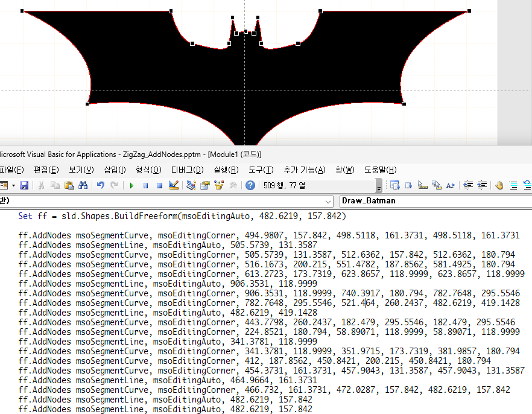Open the 도움말(H) menu
The width and height of the screenshot is (532, 414).
click(x=381, y=170)
